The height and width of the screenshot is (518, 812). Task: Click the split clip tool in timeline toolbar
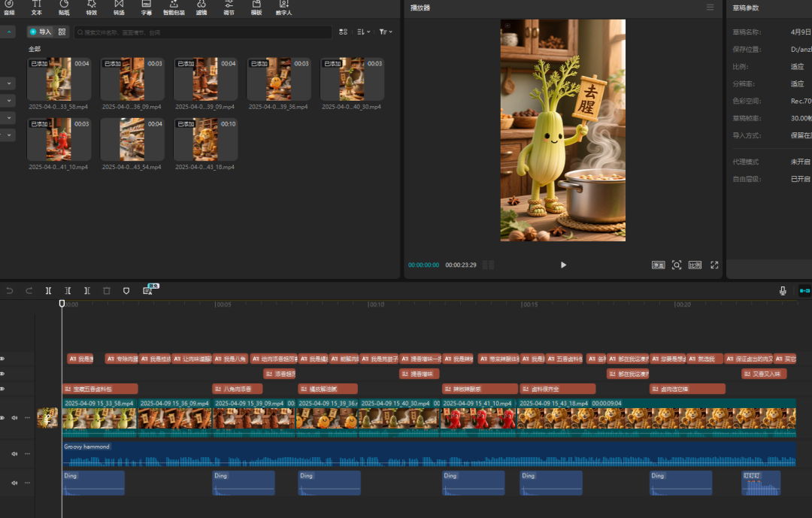pos(48,290)
